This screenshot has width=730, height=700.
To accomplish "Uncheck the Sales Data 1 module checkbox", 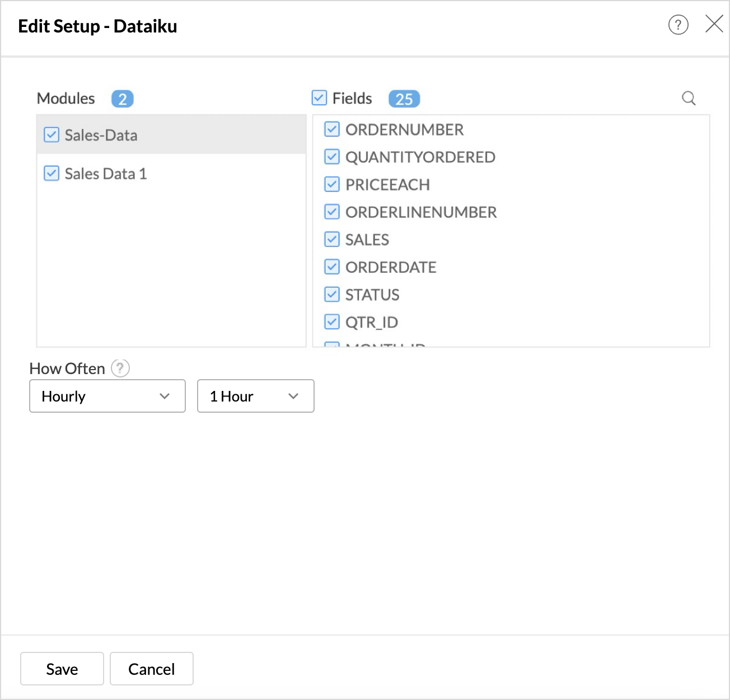I will click(52, 174).
